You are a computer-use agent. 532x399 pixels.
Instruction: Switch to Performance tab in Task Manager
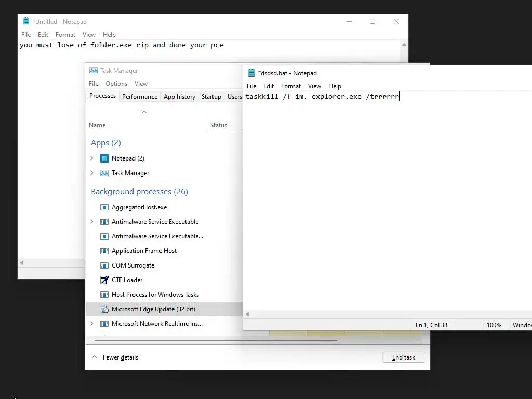click(x=140, y=97)
